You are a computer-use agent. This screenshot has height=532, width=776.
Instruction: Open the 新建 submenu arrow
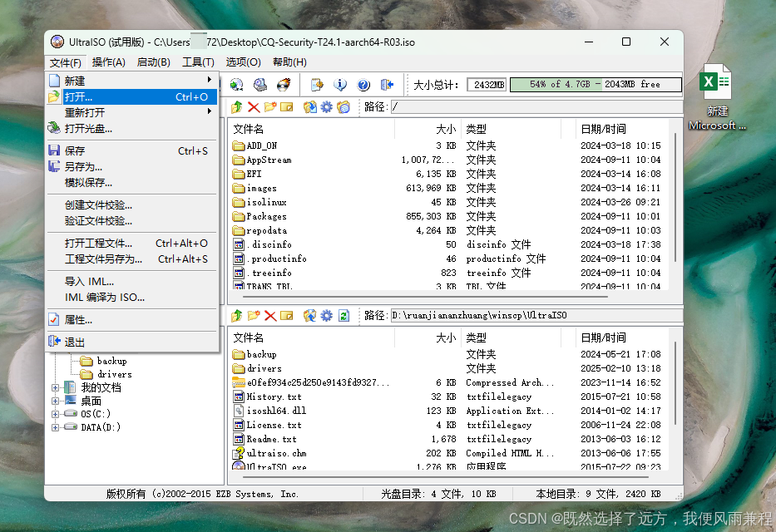[210, 80]
